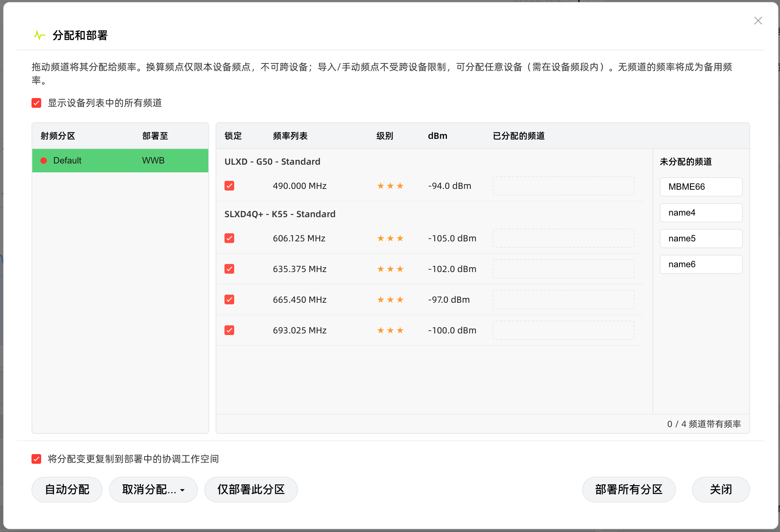Click the 关闭 button
The width and height of the screenshot is (780, 532).
[x=721, y=490]
